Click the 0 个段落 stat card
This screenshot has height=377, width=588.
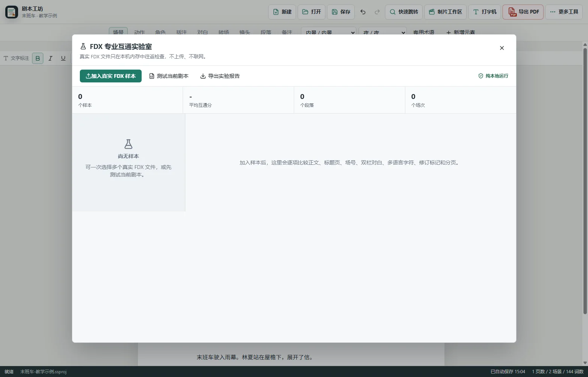click(350, 100)
